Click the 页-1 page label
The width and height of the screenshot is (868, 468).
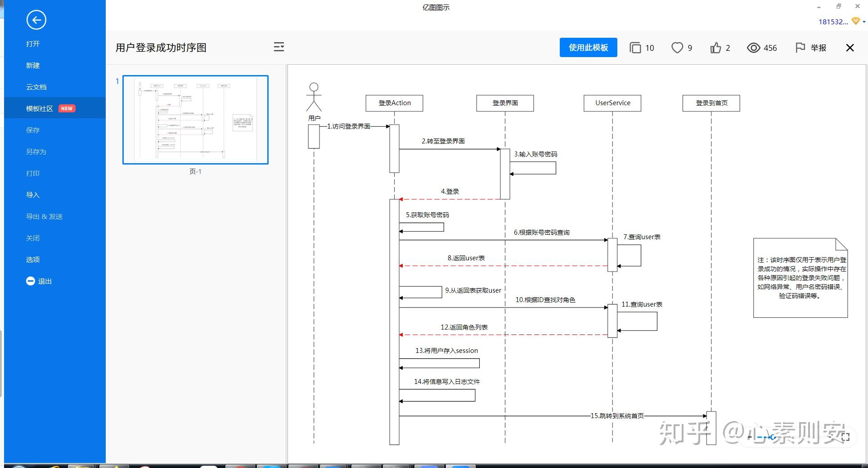point(195,171)
